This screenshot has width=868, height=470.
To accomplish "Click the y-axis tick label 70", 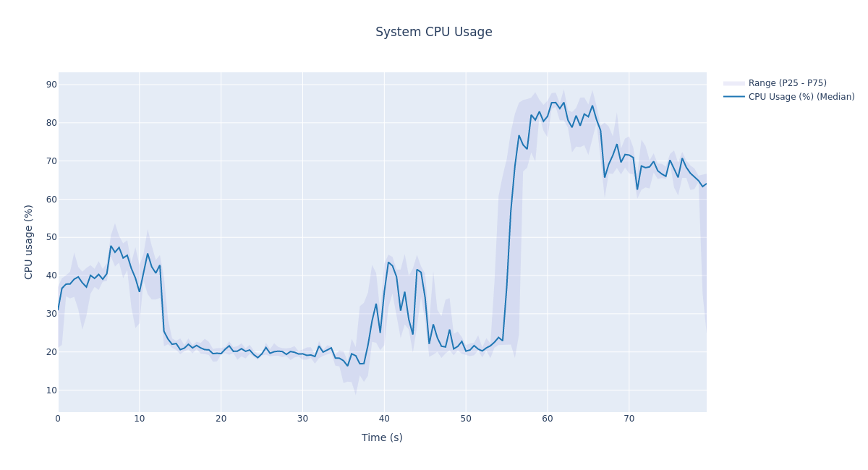I will pos(51,161).
